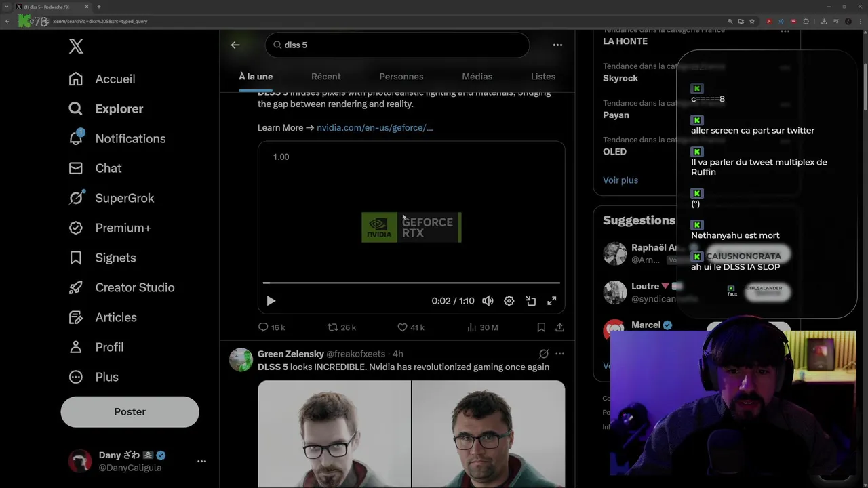Open the Chrome extensions puzzle menu
Image resolution: width=868 pixels, height=488 pixels.
pos(806,21)
